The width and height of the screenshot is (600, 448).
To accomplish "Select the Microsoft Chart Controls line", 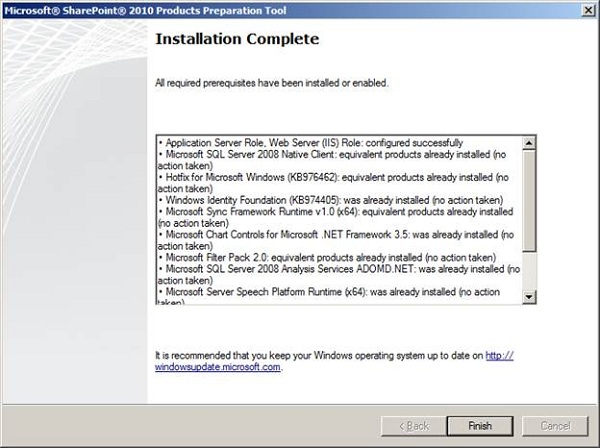I will (x=336, y=240).
